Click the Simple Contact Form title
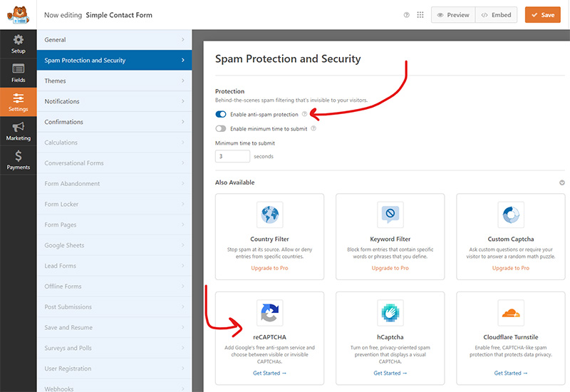 119,15
